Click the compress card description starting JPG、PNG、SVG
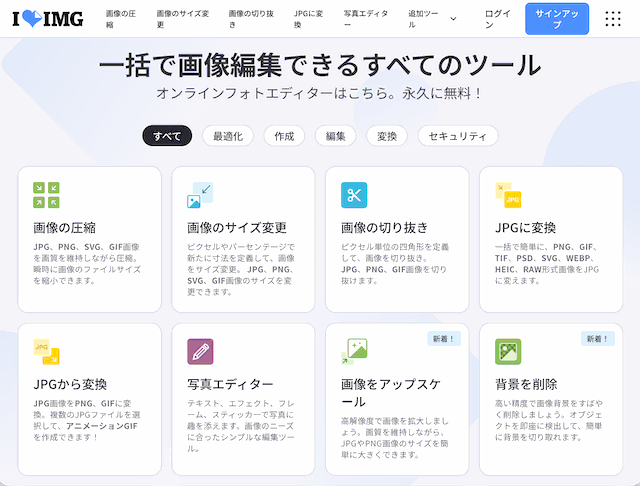The image size is (640, 486). 87,264
